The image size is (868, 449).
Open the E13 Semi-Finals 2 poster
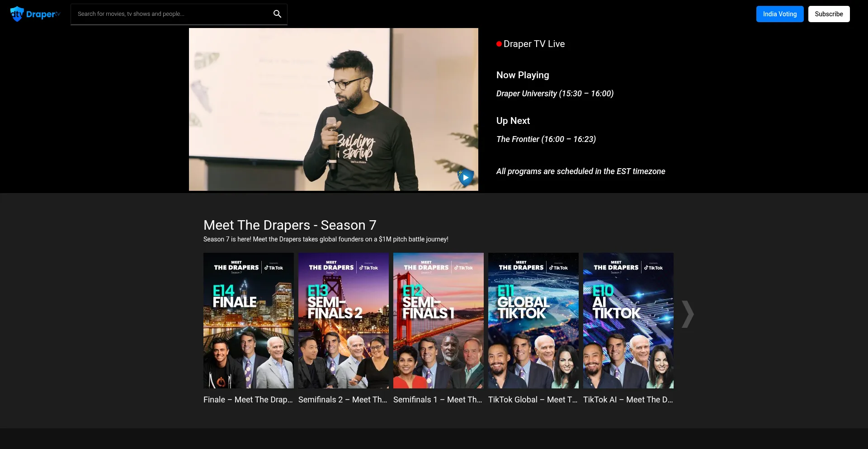(x=344, y=320)
